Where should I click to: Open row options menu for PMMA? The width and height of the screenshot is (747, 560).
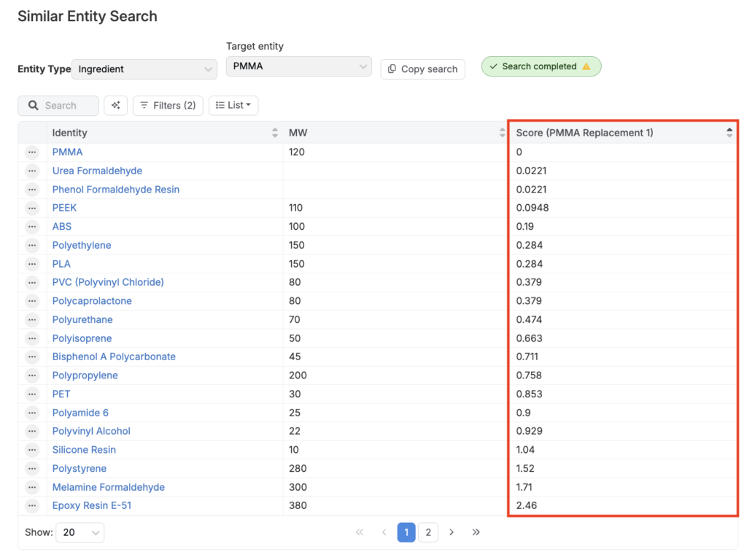click(x=32, y=152)
